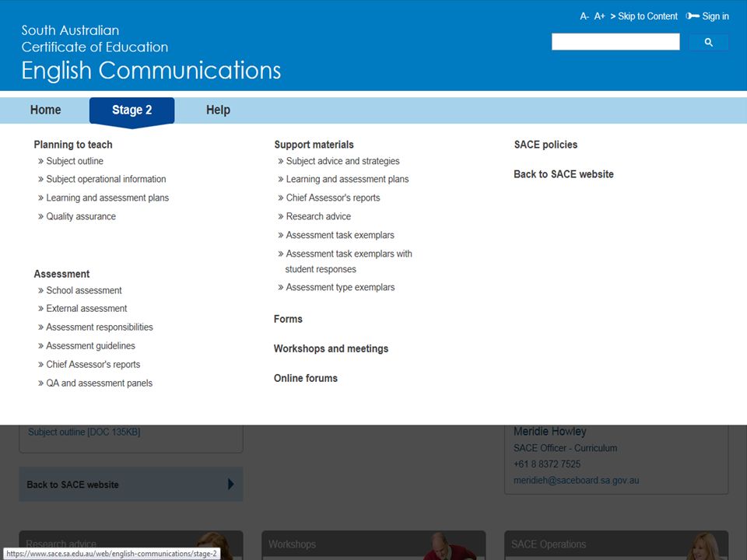Click Meridie Howley contact name

[550, 432]
